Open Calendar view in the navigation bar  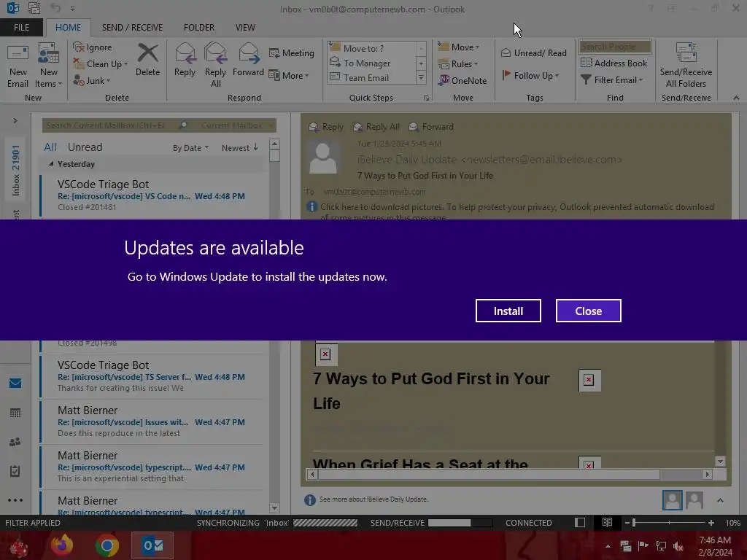pyautogui.click(x=15, y=413)
